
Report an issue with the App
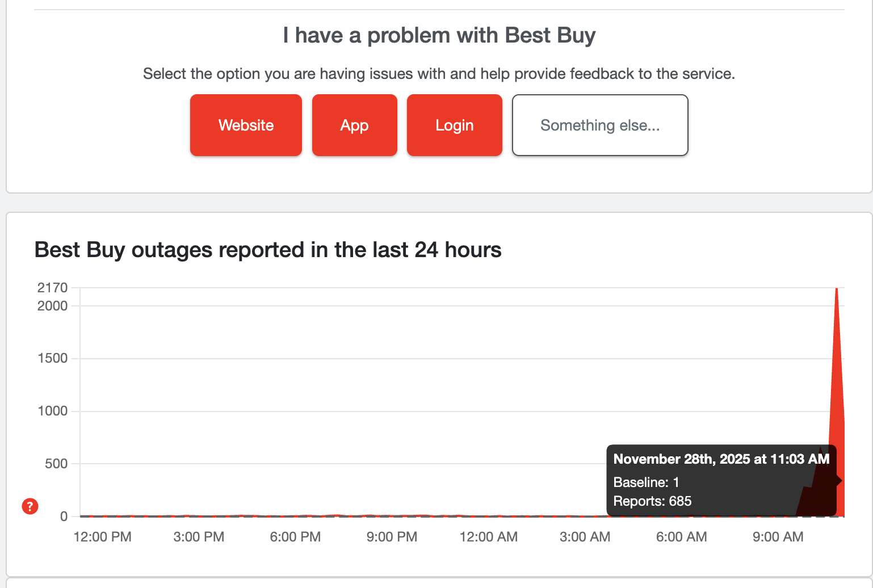pyautogui.click(x=354, y=125)
